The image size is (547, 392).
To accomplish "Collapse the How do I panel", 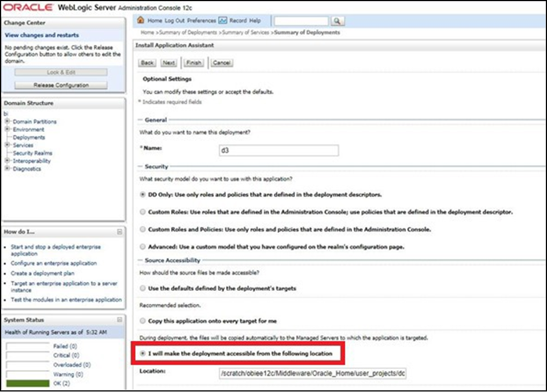I will [120, 232].
